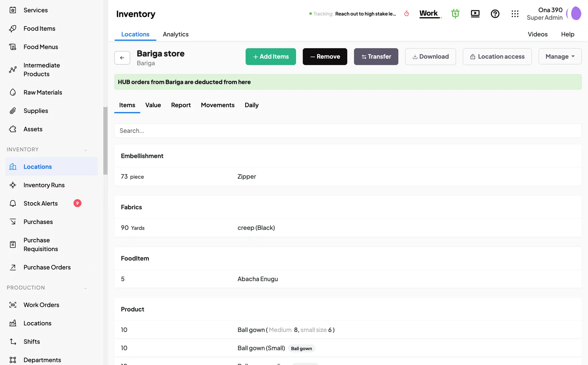Open the apps grid icon
The height and width of the screenshot is (365, 588).
coord(515,14)
